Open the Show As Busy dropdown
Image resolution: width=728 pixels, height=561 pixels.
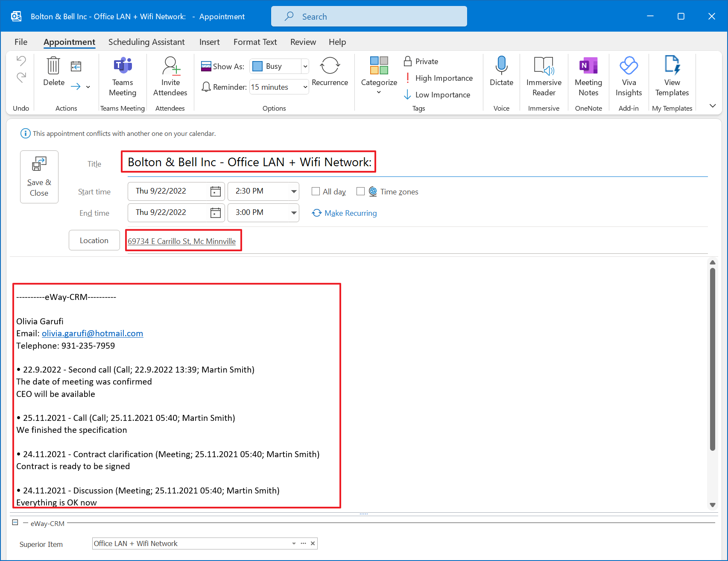point(305,66)
